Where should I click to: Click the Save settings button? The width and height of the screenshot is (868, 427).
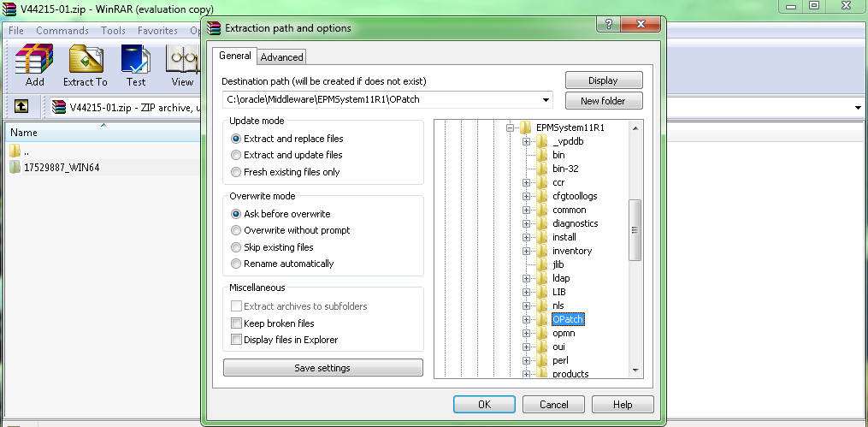pos(322,368)
